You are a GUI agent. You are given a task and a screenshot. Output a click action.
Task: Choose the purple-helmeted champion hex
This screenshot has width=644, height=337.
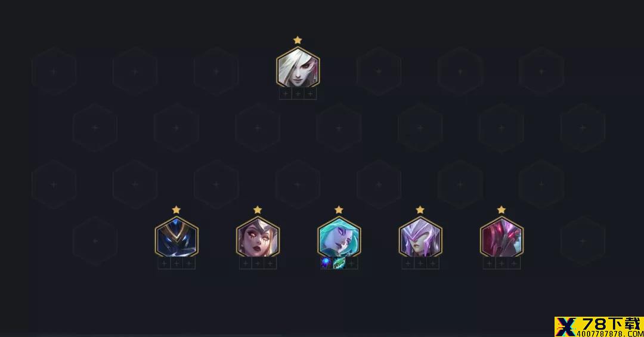[x=420, y=237]
